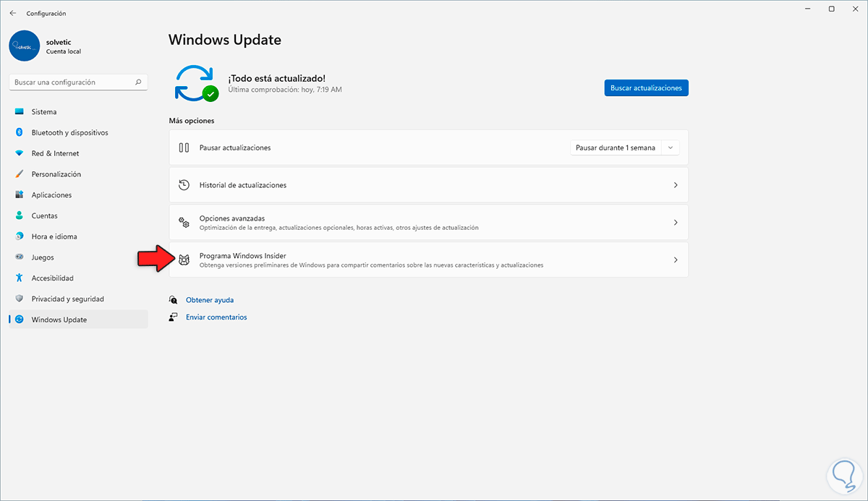Click the Windows Insider cat icon

184,260
